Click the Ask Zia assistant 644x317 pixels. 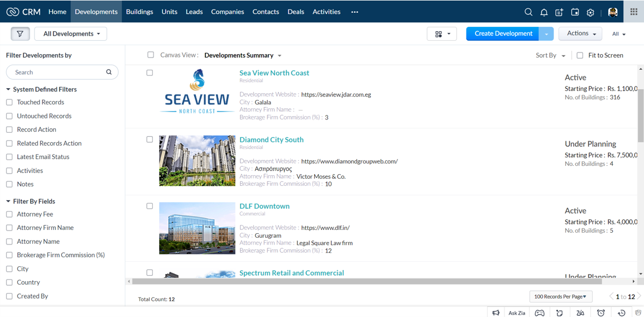[516, 313]
